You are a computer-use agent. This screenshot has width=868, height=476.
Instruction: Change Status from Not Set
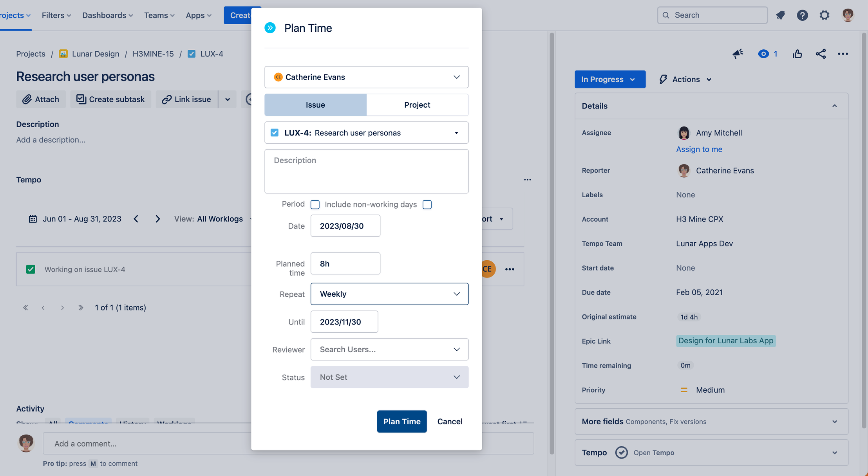(x=389, y=377)
